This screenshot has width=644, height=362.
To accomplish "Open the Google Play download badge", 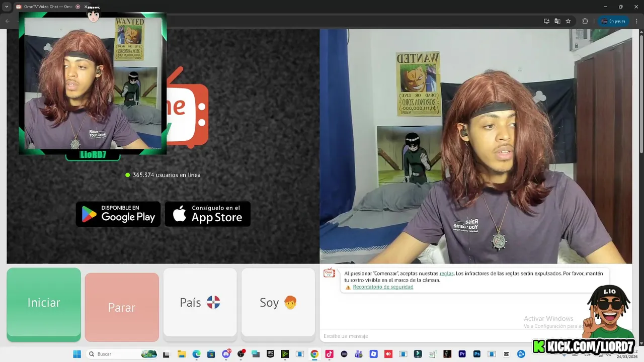I will pos(118,214).
